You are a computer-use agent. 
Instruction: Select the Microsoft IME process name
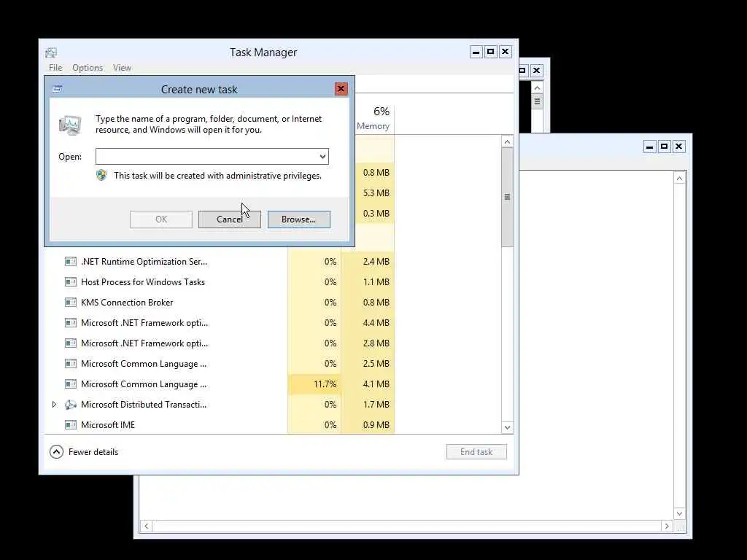point(108,425)
